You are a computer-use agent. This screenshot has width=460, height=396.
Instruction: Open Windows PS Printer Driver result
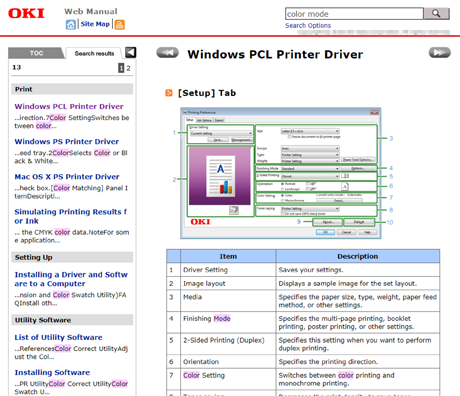click(67, 142)
